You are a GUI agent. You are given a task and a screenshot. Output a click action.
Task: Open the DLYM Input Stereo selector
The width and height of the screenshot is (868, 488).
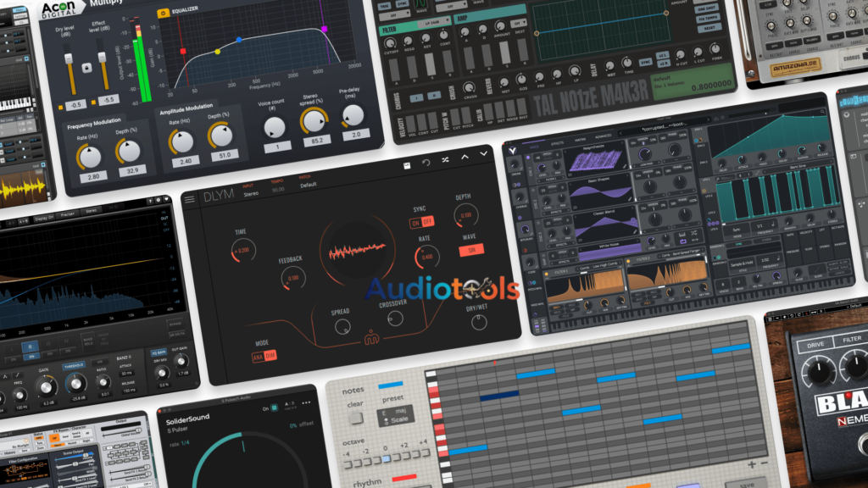[251, 194]
